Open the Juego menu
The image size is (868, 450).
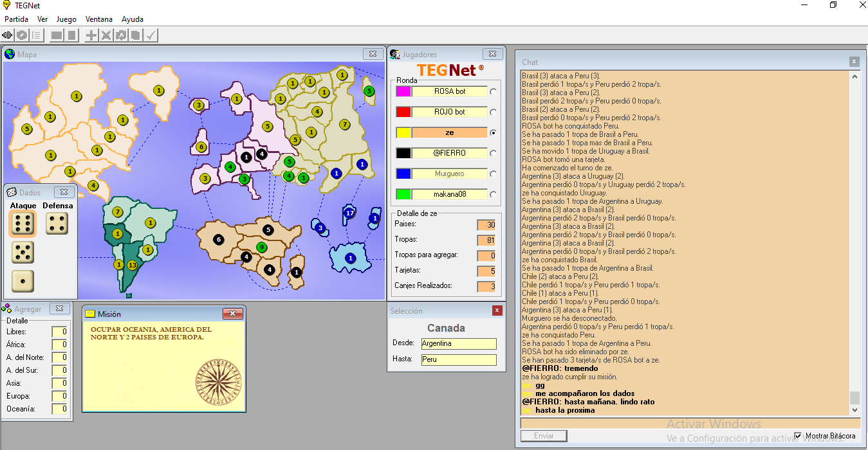(66, 19)
